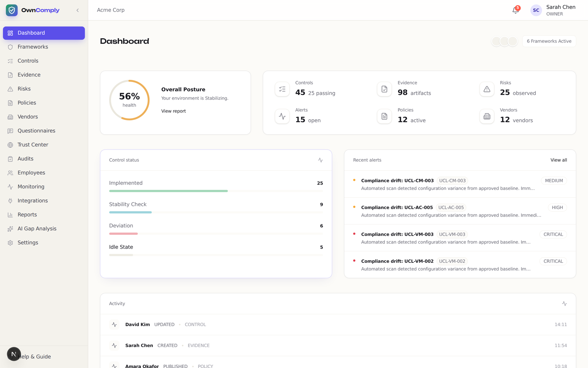The image size is (588, 368).
Task: Click the Implemented progress bar
Action: [216, 191]
